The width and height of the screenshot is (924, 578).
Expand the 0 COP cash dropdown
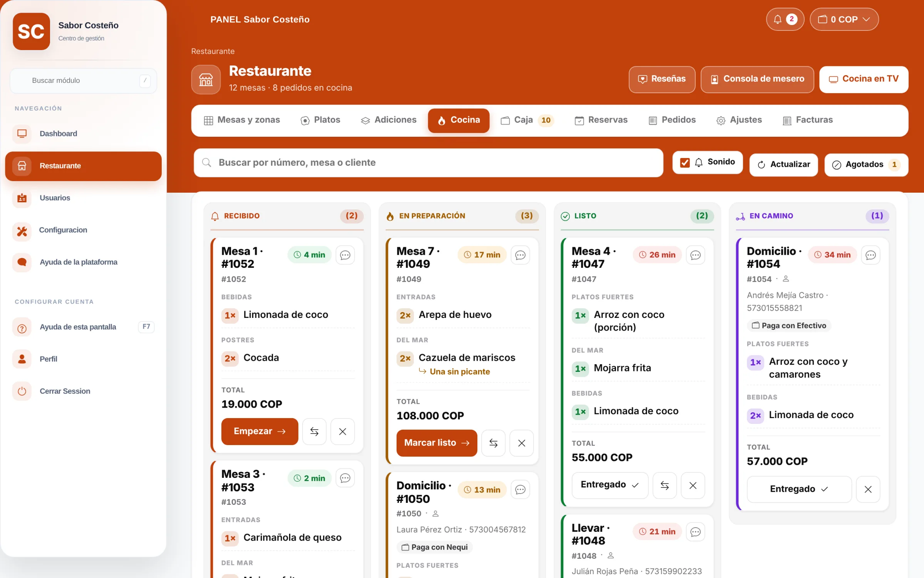pyautogui.click(x=844, y=19)
